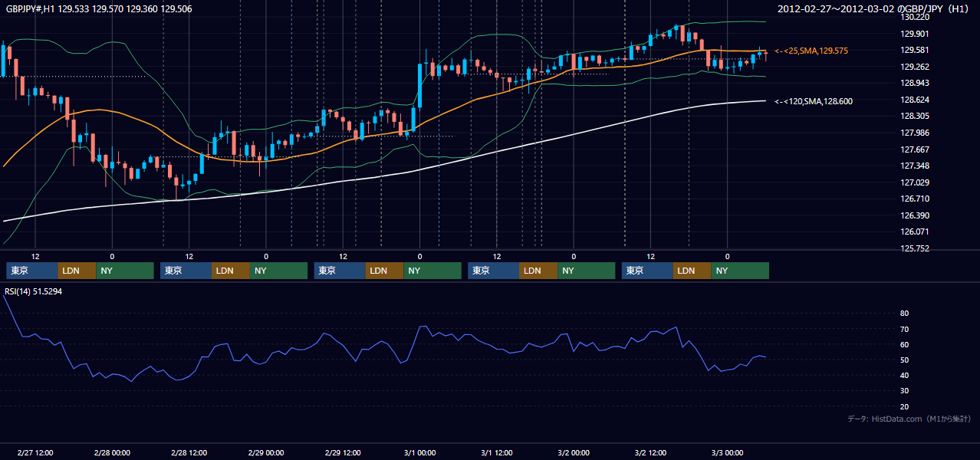Click the second NY session block from left
Viewport: 980px width, 460px height.
[279, 271]
